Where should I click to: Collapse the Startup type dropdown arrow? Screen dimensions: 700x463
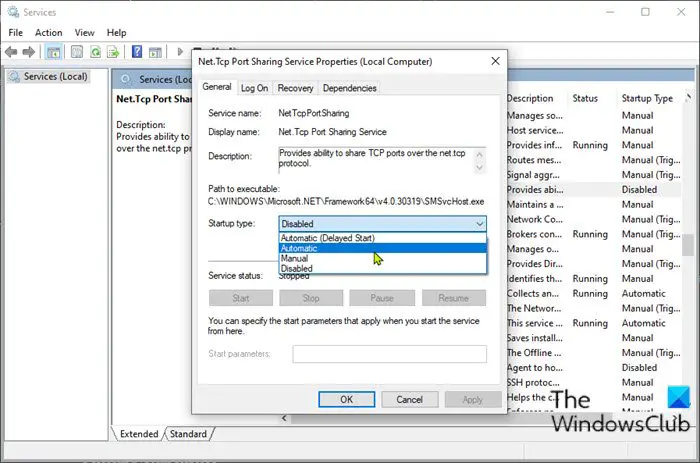point(479,224)
